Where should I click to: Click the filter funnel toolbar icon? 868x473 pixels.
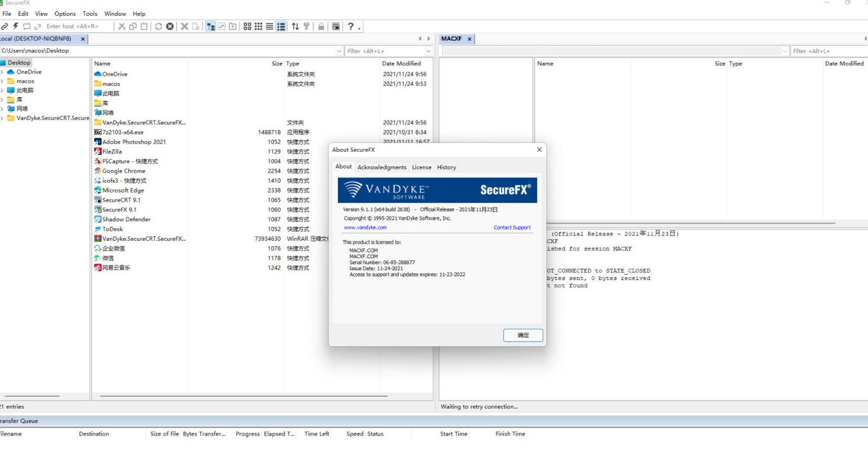tap(306, 26)
